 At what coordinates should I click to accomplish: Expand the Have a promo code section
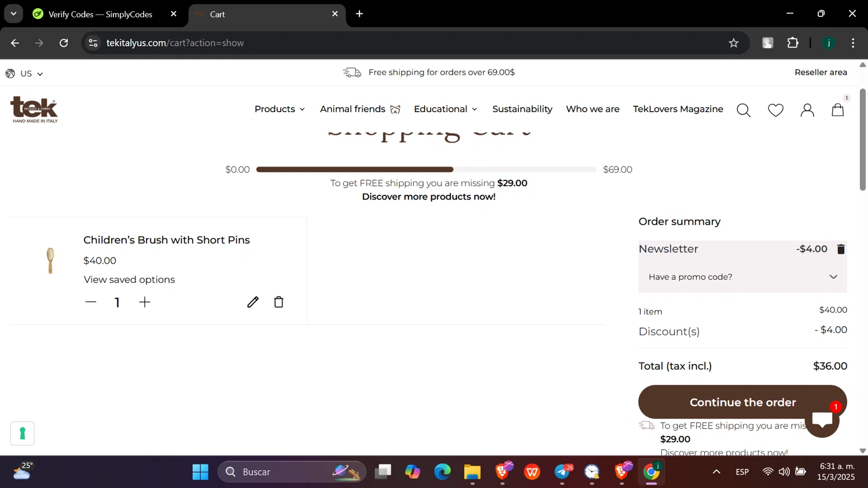(x=743, y=277)
